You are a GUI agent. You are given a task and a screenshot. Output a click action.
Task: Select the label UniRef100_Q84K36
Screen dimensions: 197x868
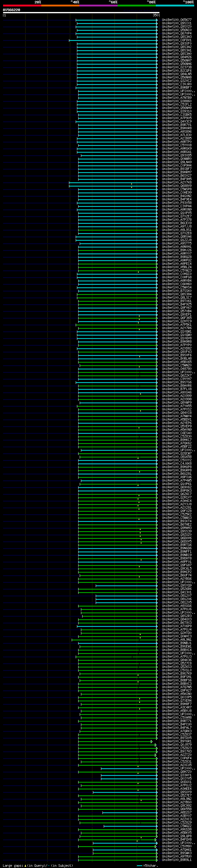pos(177,660)
